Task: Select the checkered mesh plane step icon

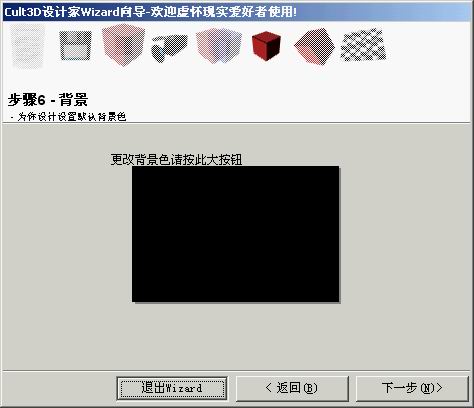Action: pos(363,45)
